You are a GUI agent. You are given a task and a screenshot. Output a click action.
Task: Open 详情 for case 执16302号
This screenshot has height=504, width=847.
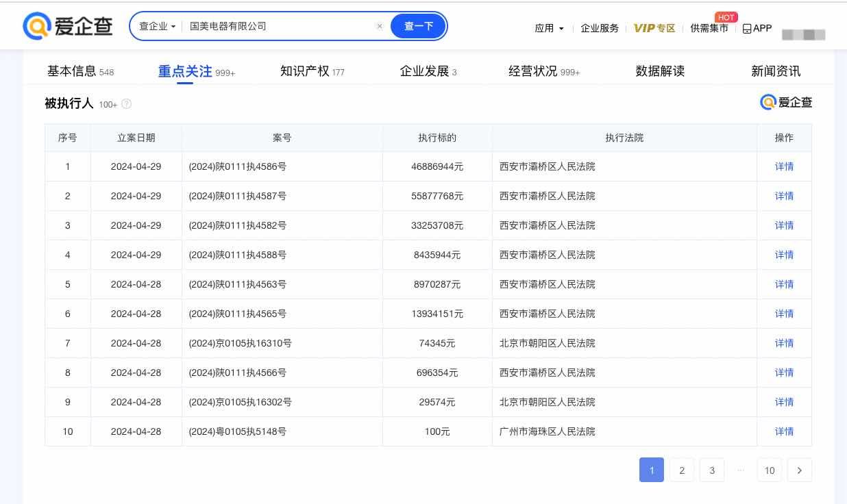click(x=784, y=402)
